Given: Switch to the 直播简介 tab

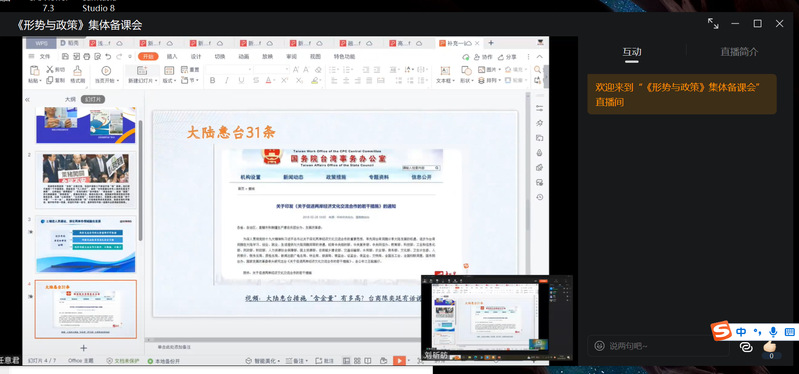Looking at the screenshot, I should (x=739, y=52).
